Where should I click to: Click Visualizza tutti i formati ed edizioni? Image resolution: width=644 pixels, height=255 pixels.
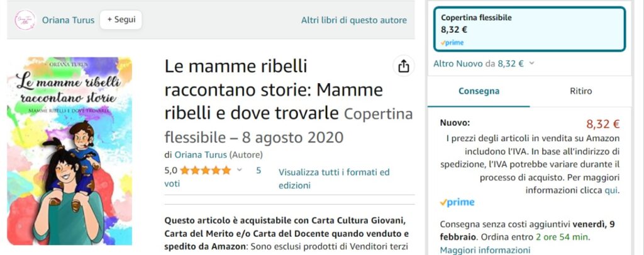coord(334,178)
